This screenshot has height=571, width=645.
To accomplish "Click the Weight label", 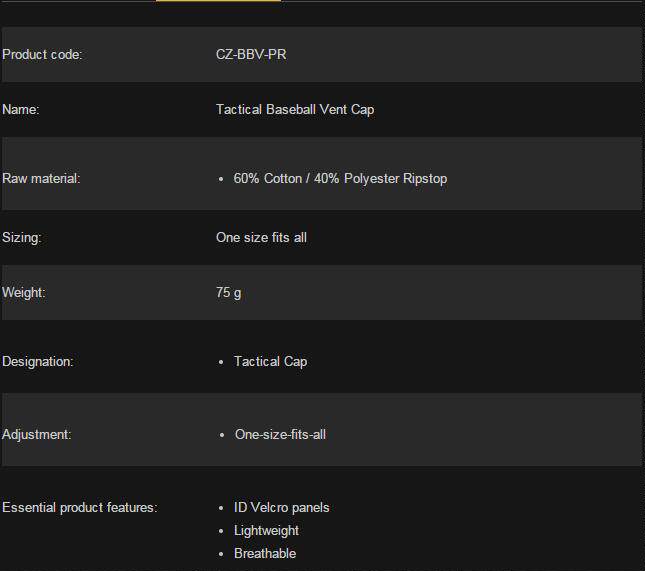I will pyautogui.click(x=24, y=293).
